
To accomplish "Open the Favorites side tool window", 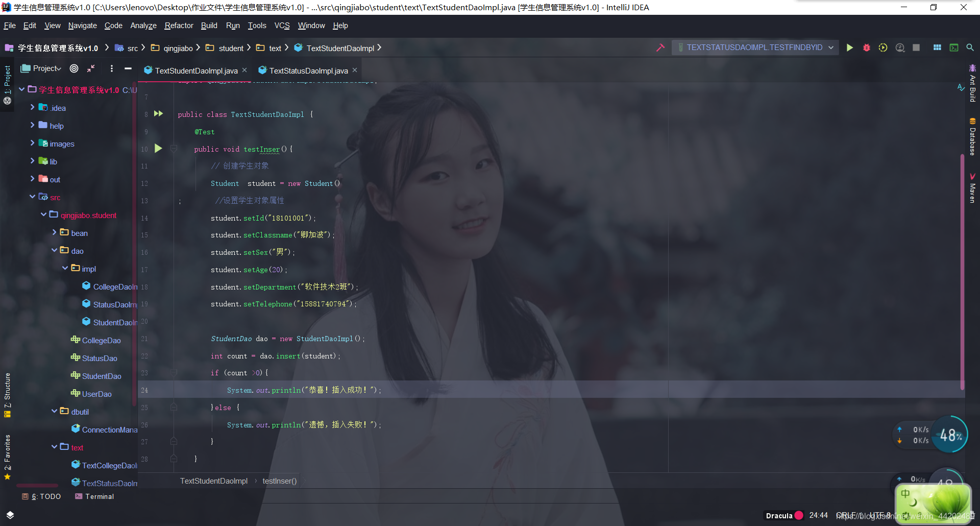I will tap(7, 457).
